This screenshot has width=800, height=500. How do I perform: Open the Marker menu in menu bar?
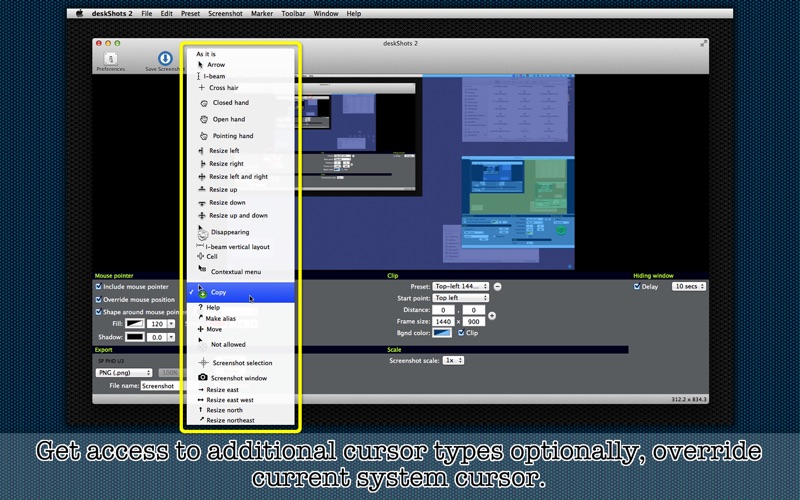(262, 14)
